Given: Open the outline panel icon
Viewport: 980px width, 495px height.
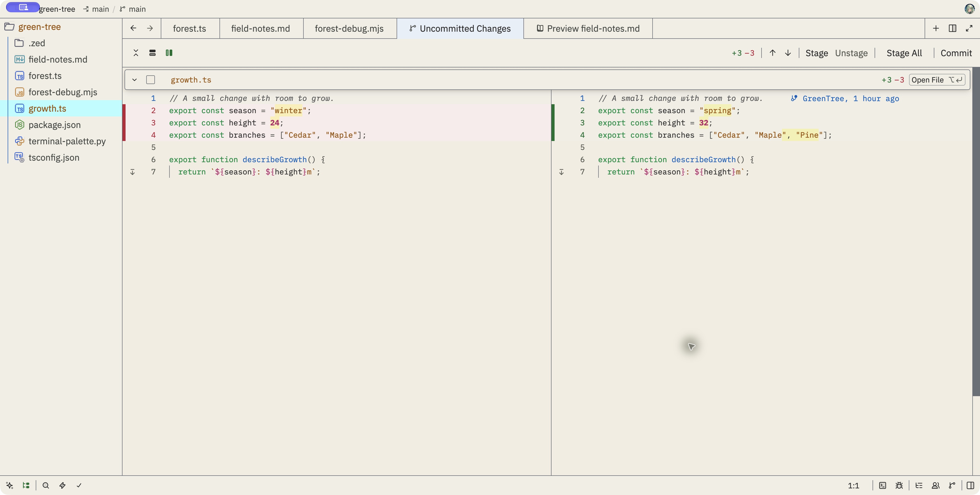Looking at the screenshot, I should pyautogui.click(x=919, y=485).
